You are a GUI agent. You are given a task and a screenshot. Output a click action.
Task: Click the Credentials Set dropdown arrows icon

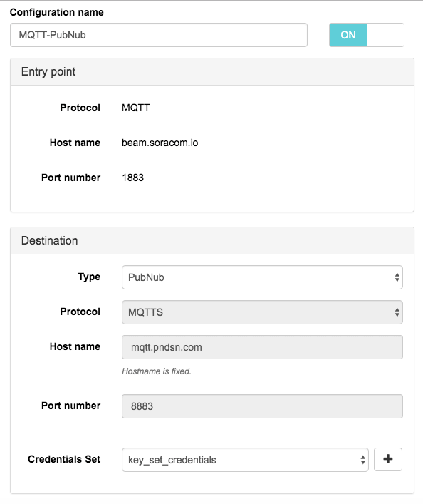tap(362, 460)
